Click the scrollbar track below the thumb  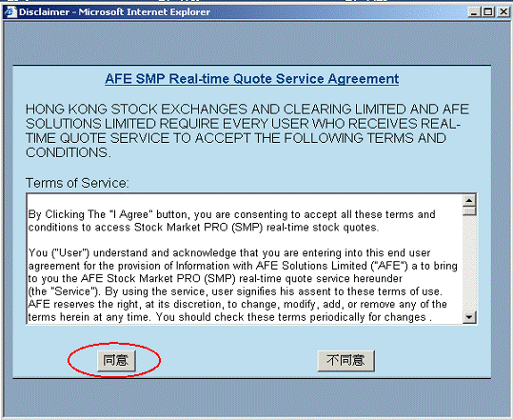tap(469, 264)
